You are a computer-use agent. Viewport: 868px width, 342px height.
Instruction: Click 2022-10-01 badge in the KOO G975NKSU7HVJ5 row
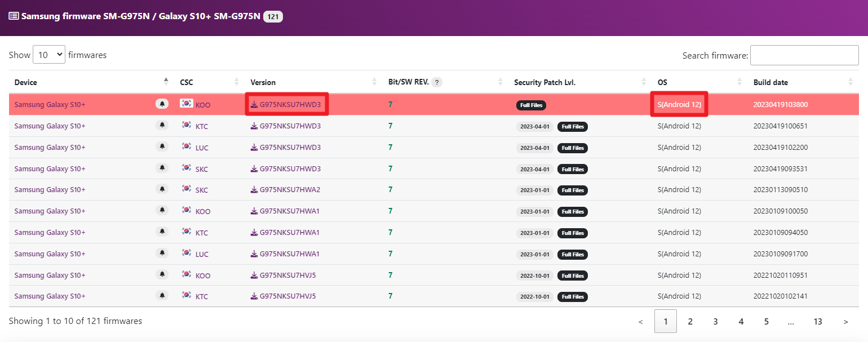(x=535, y=276)
